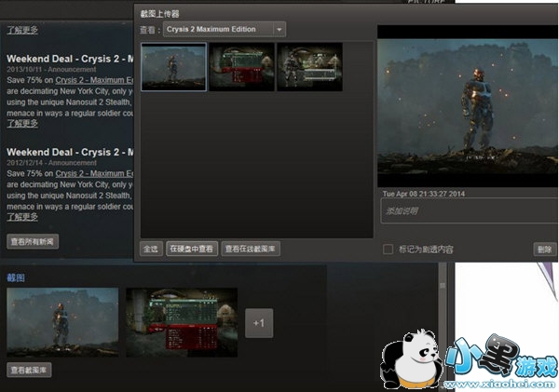The width and height of the screenshot is (559, 392).
Task: Open the Crysis 2 link in the 2013/10/11 news
Action: 94,80
